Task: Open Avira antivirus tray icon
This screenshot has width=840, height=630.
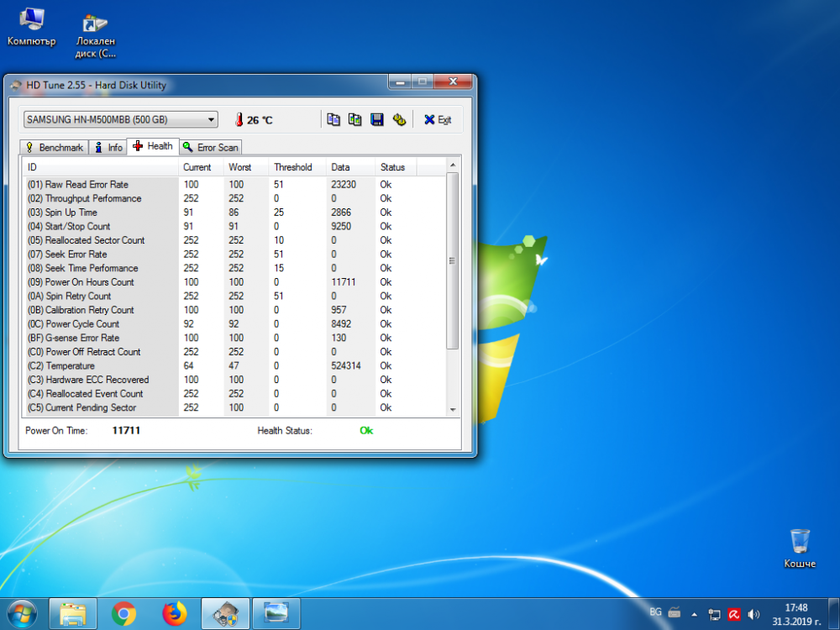Action: pos(734,615)
